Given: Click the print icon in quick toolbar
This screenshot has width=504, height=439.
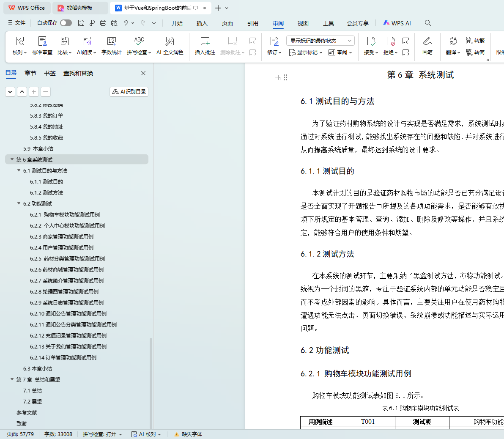Looking at the screenshot, I should (103, 23).
